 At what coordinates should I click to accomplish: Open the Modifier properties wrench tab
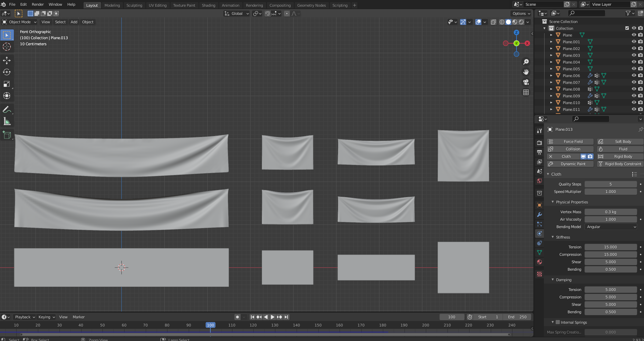point(539,215)
